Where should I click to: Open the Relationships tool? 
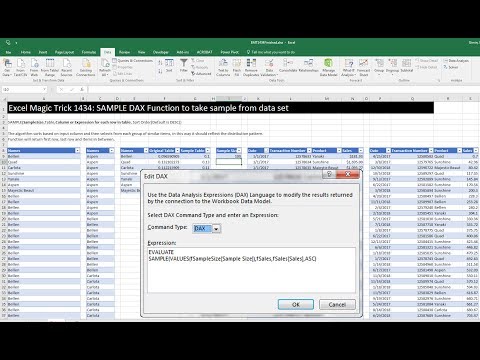[x=309, y=66]
